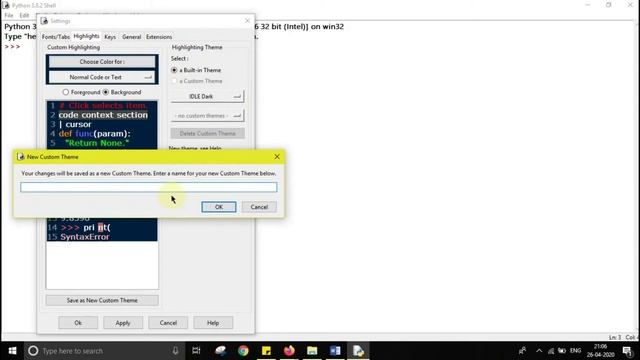
Task: Click OK in New Custom Theme dialog
Action: (219, 207)
